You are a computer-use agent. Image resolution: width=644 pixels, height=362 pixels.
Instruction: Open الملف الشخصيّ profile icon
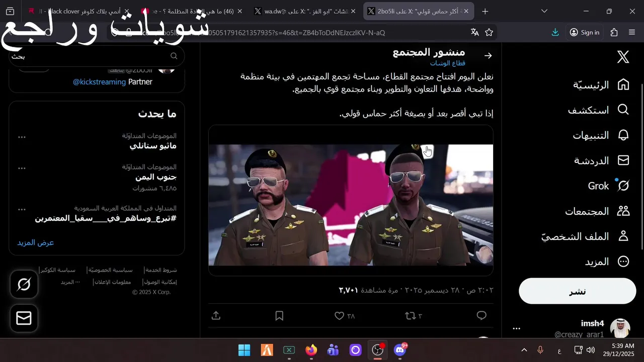[x=623, y=236]
